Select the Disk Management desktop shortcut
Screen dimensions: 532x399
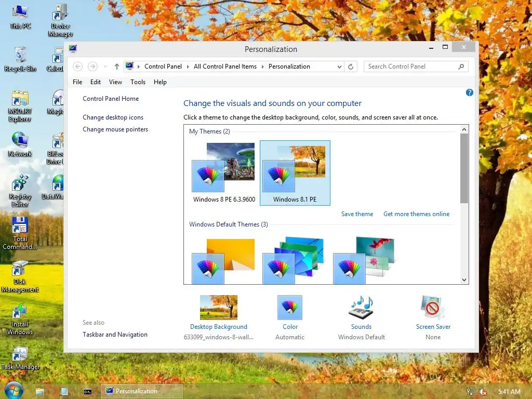pyautogui.click(x=20, y=276)
